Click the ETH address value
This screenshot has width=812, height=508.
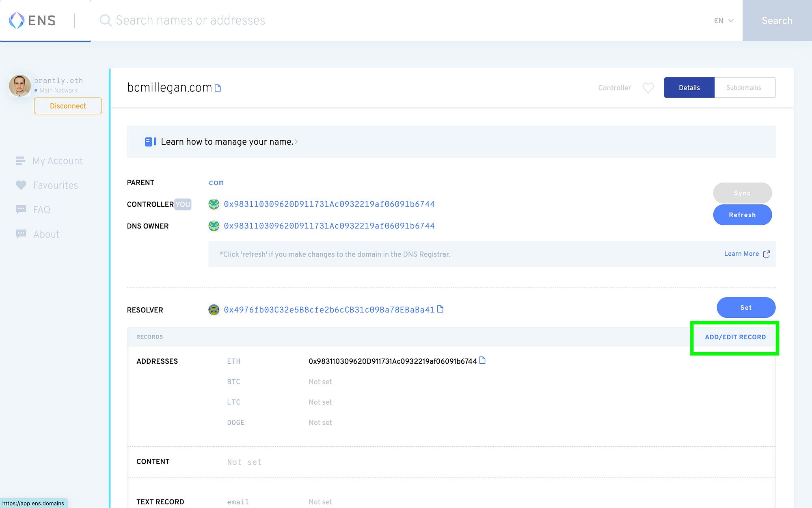[x=393, y=361]
